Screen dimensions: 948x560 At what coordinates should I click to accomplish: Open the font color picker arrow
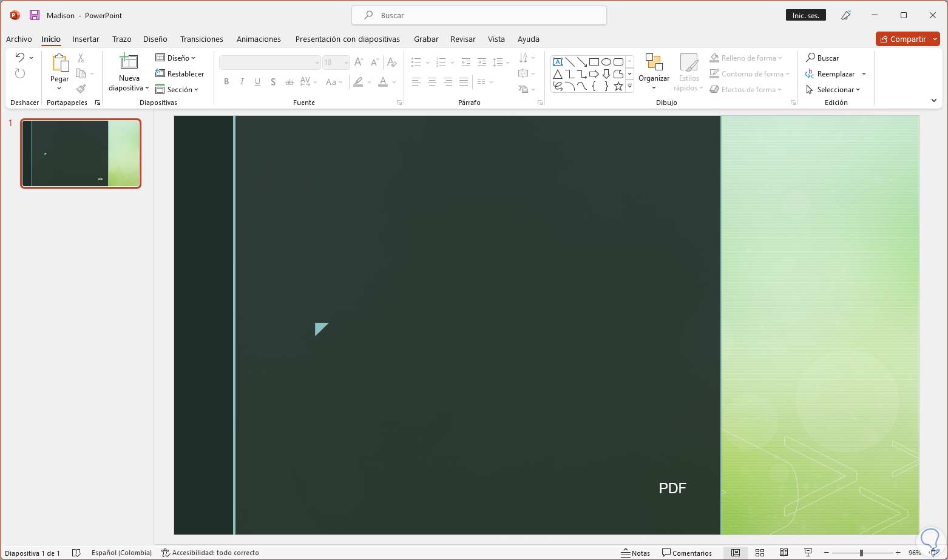pos(394,82)
